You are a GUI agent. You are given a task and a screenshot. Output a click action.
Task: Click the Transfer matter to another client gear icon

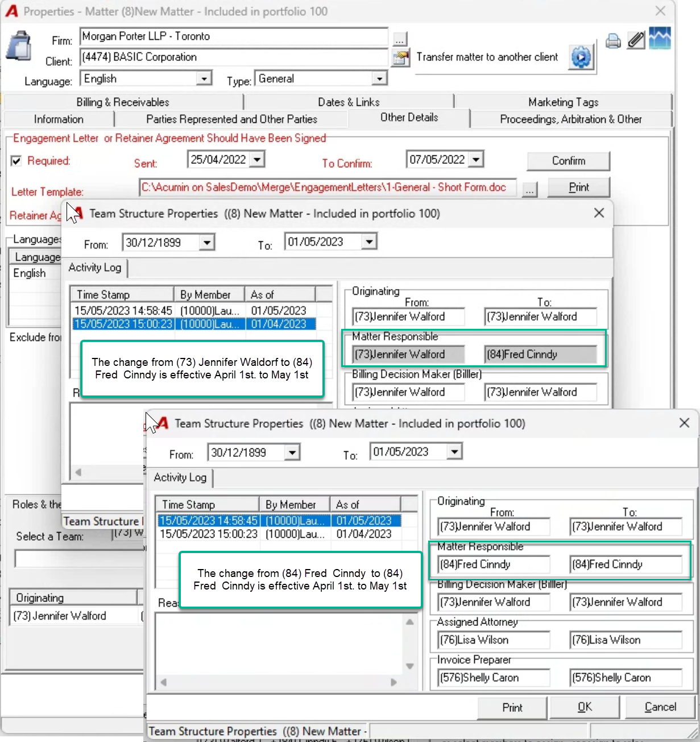point(581,57)
